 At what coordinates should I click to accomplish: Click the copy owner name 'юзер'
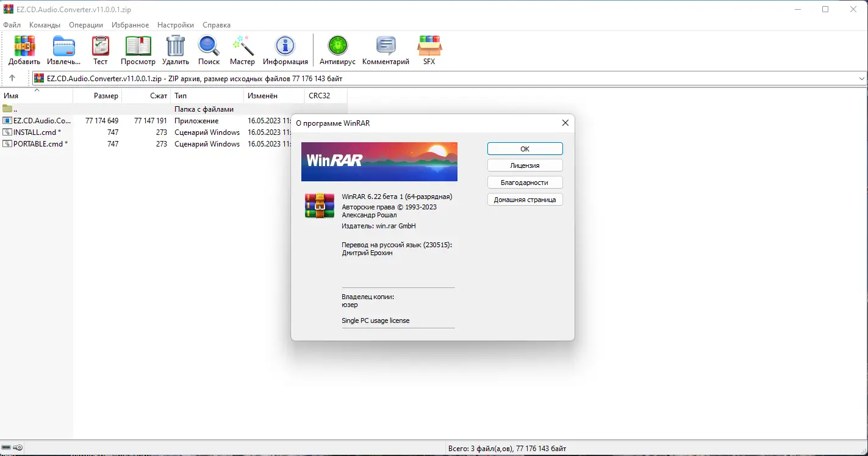[x=350, y=305]
